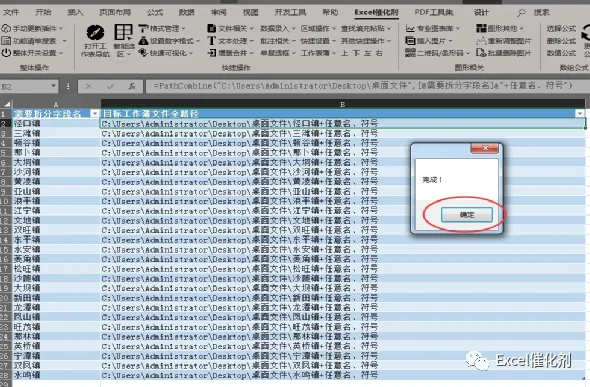Open the 目标工作簿文件全路径 column filter dropdown

pyautogui.click(x=580, y=113)
